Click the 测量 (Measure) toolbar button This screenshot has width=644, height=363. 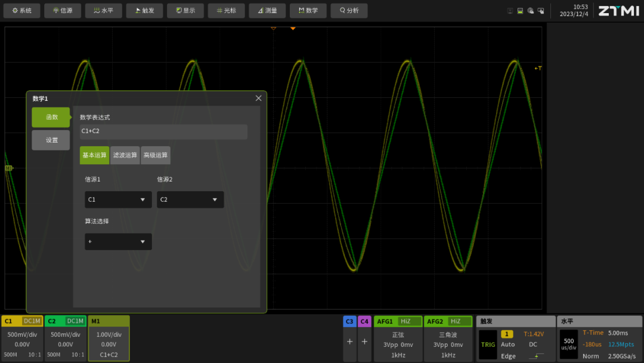267,10
